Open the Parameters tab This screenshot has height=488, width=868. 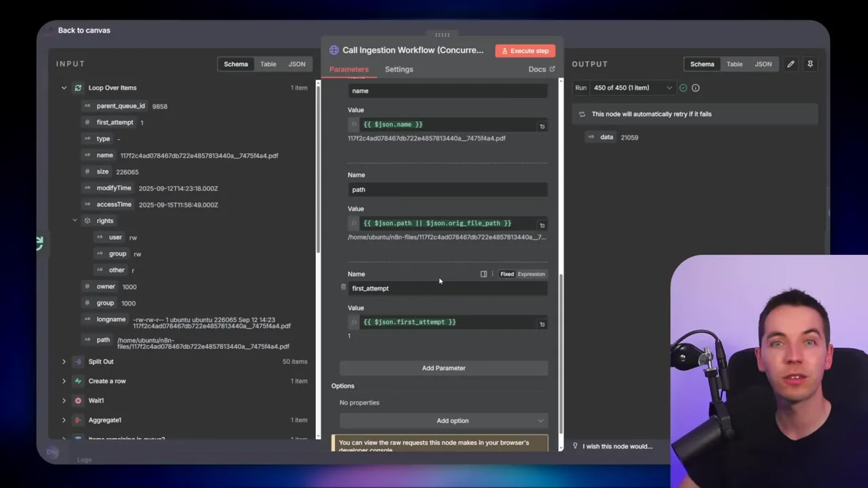349,69
